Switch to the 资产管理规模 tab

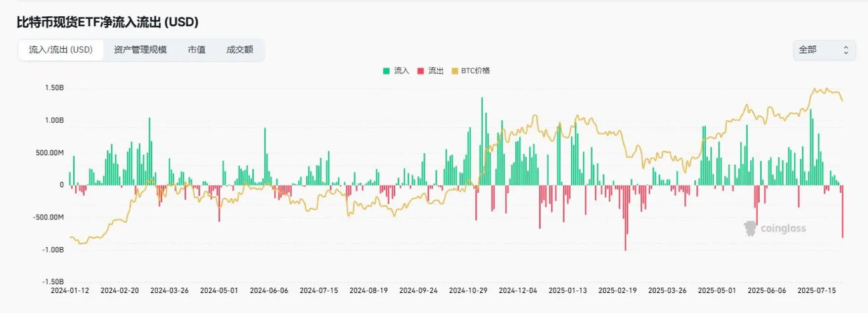click(x=140, y=50)
